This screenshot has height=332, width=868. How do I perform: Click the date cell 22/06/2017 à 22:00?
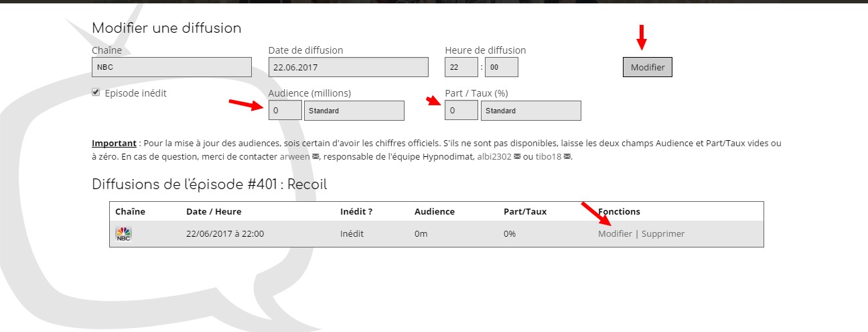(225, 233)
